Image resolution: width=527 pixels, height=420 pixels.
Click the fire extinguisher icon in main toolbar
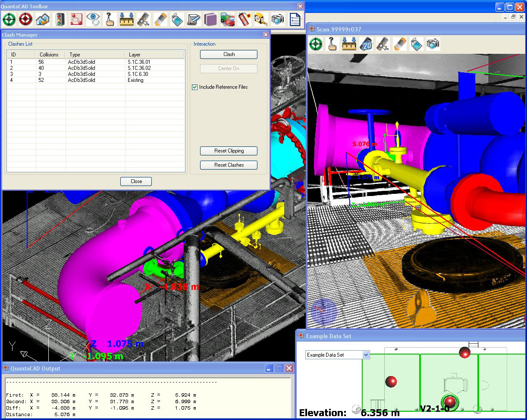(x=245, y=19)
